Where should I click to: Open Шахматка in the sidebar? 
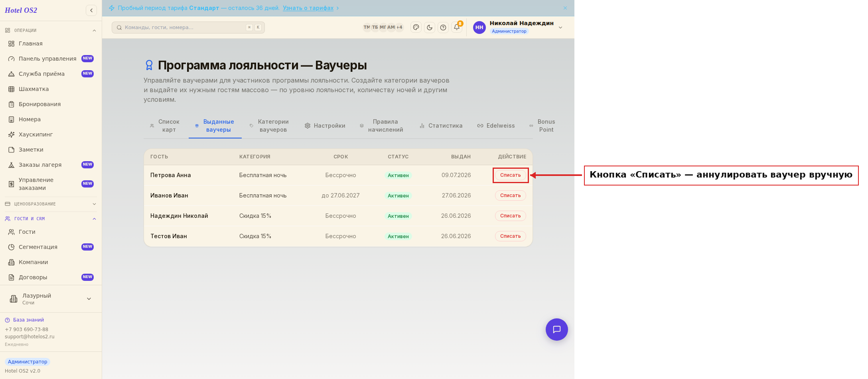click(x=51, y=89)
